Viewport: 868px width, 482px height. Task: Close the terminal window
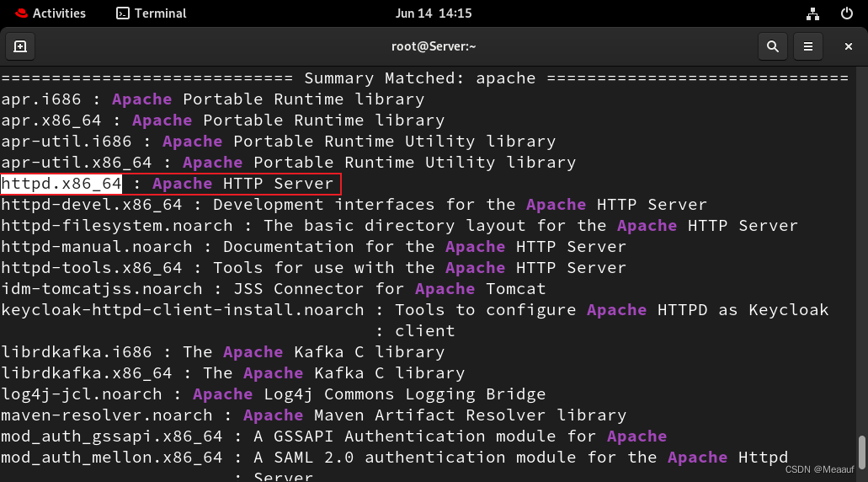[x=848, y=46]
